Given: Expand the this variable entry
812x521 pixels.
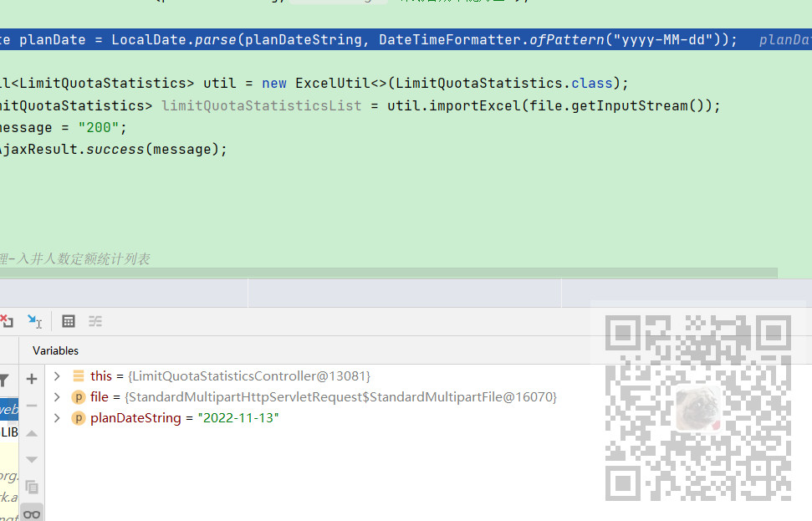Looking at the screenshot, I should click(x=56, y=375).
